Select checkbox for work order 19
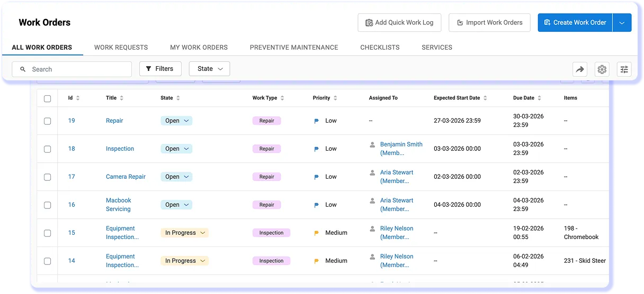 click(x=47, y=121)
